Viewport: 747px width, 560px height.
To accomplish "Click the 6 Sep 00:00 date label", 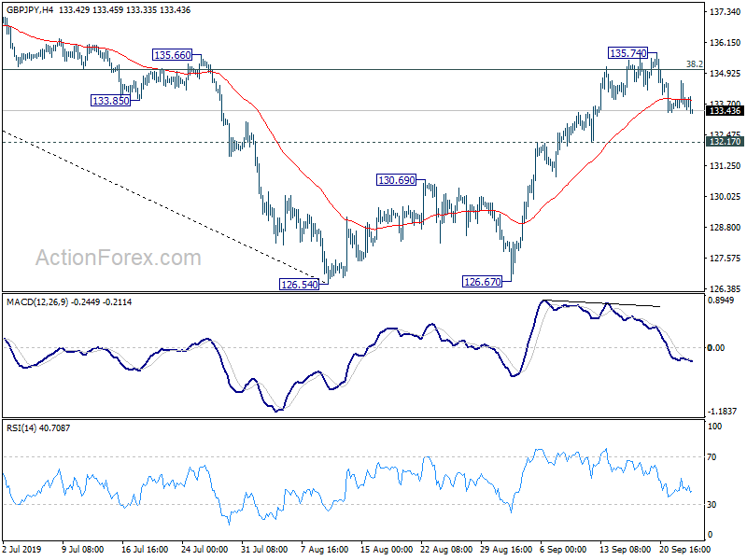I will click(564, 549).
